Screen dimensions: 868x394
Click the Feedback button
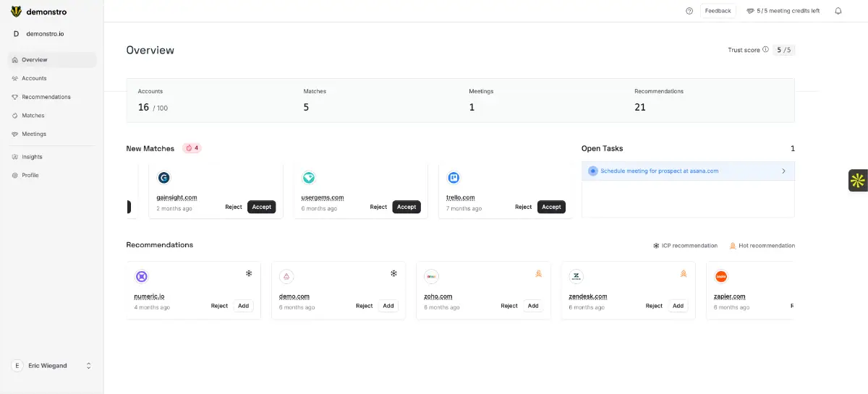tap(718, 11)
